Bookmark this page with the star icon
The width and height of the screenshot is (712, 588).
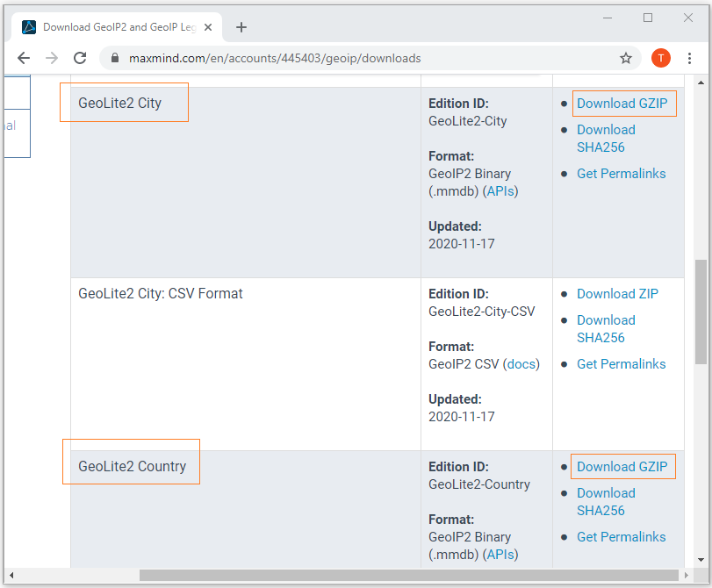pos(626,58)
